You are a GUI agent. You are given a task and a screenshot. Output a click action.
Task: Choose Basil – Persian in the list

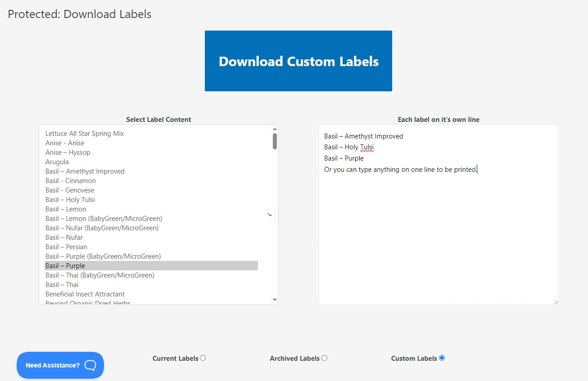click(x=66, y=247)
